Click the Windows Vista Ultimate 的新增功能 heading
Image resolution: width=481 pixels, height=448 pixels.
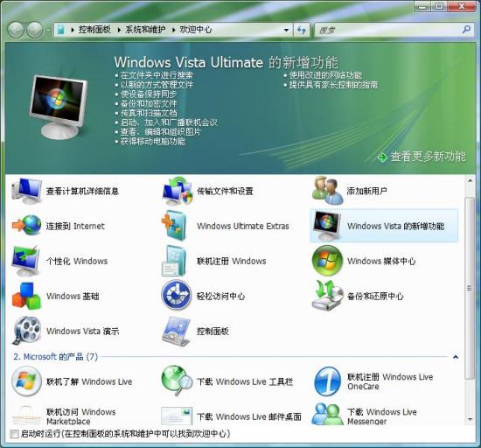(x=227, y=63)
